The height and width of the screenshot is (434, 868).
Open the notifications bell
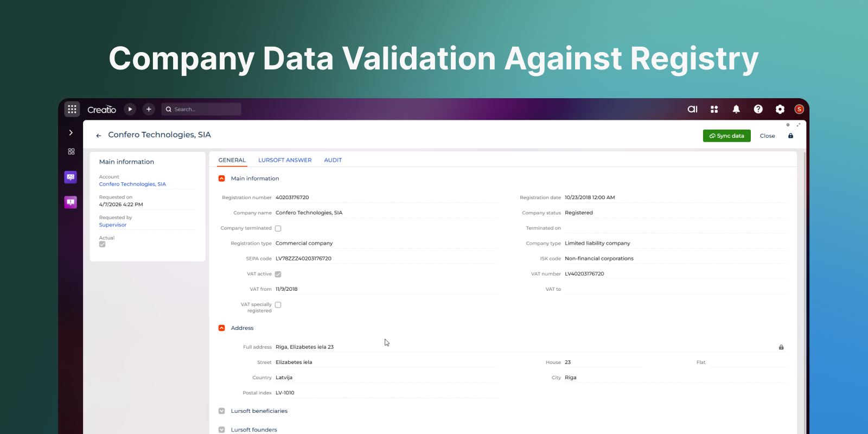736,109
